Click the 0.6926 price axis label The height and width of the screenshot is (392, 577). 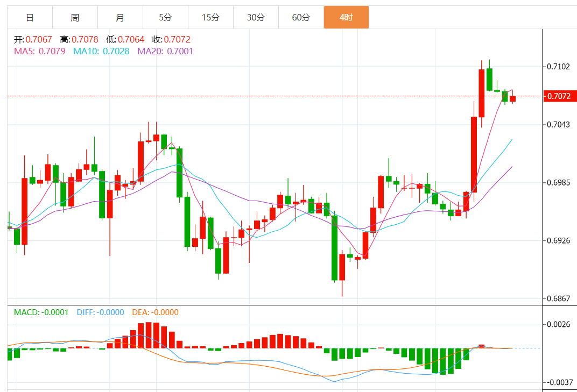(x=558, y=240)
